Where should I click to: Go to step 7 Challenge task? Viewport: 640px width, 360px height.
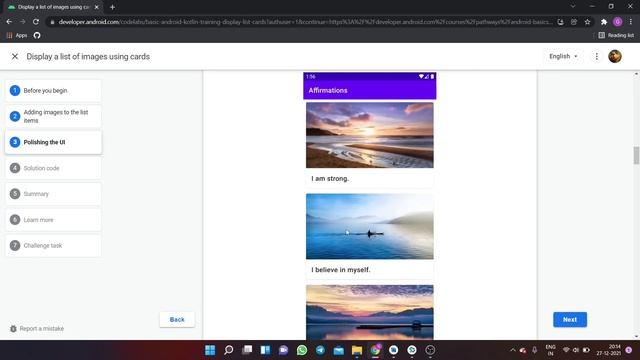click(53, 245)
